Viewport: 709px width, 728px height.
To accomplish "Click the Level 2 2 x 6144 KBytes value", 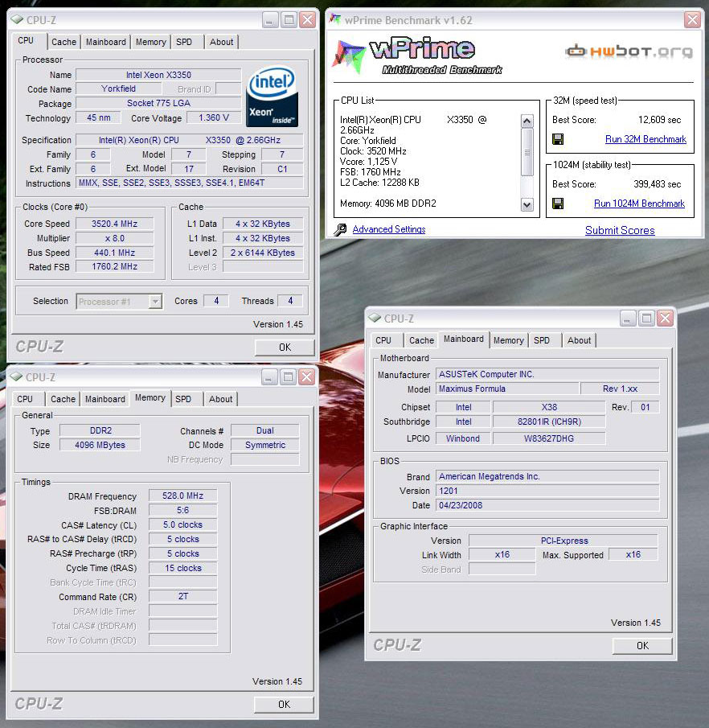I will tap(263, 253).
